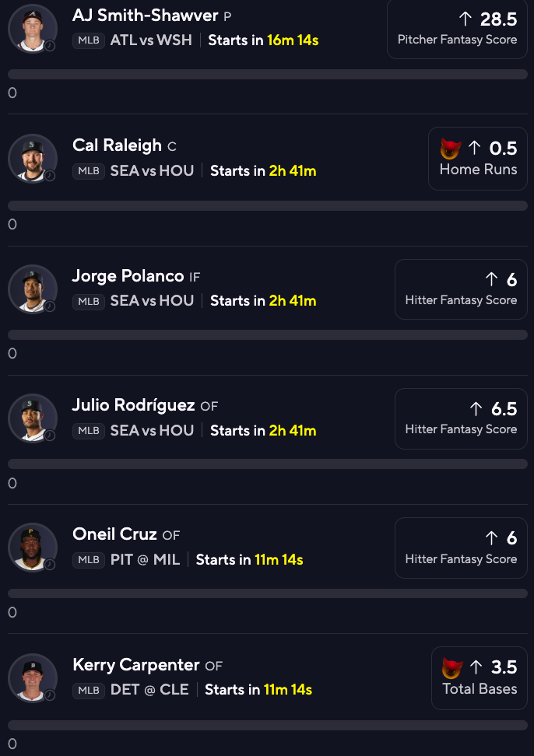
Task: Click the DET @ CLE matchup text
Action: pyautogui.click(x=149, y=690)
